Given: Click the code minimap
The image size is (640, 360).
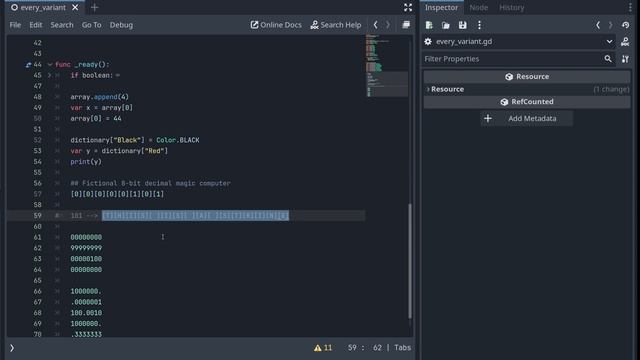Looking at the screenshot, I should tap(386, 65).
